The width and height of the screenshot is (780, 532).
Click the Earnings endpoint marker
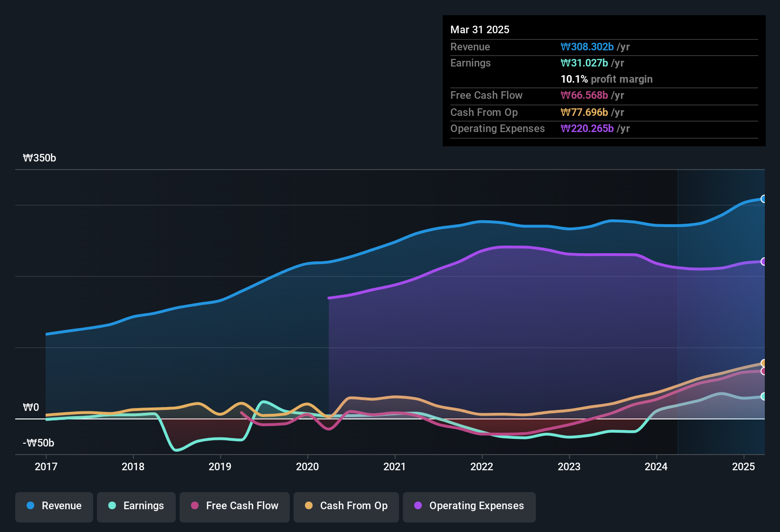764,397
